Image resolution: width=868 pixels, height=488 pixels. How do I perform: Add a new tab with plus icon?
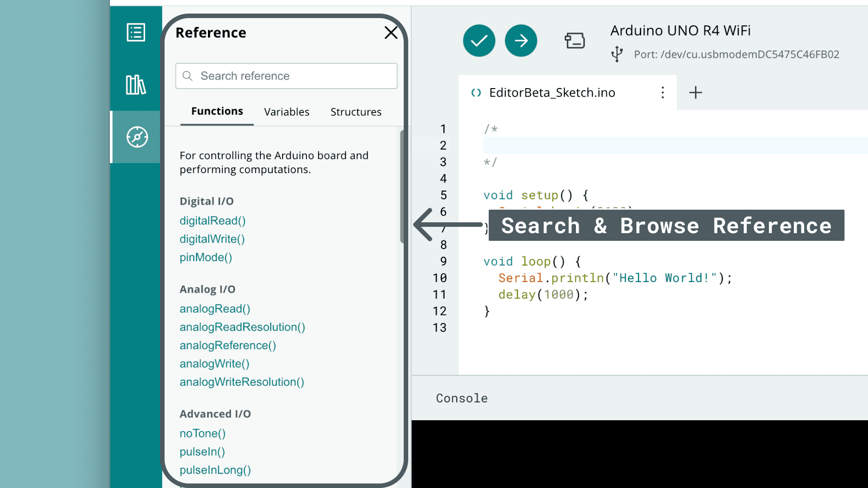coord(695,93)
